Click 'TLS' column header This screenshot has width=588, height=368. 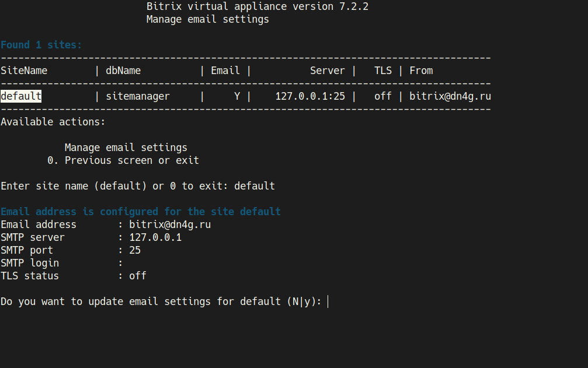click(383, 71)
